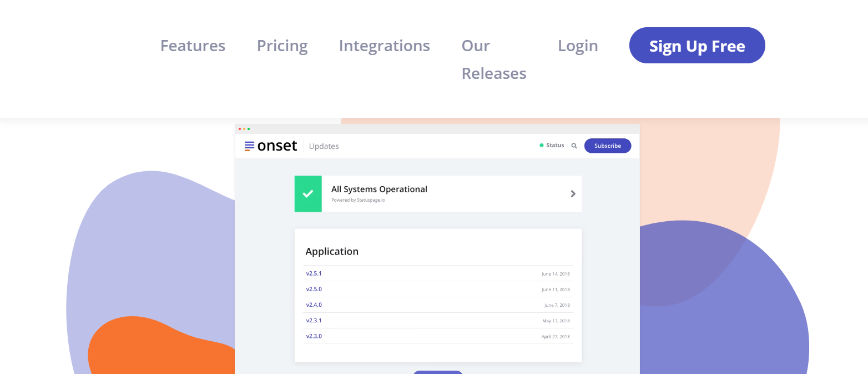Open the Powered by Statuspage.io text

[358, 200]
